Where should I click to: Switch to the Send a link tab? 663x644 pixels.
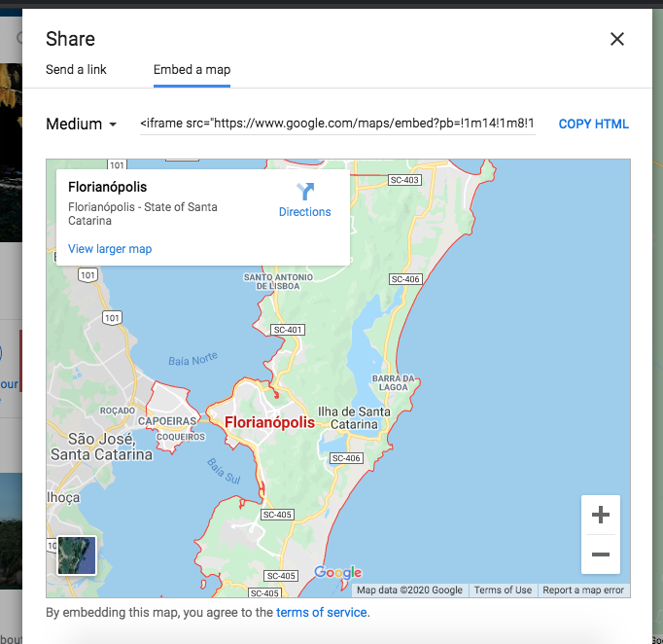click(76, 69)
